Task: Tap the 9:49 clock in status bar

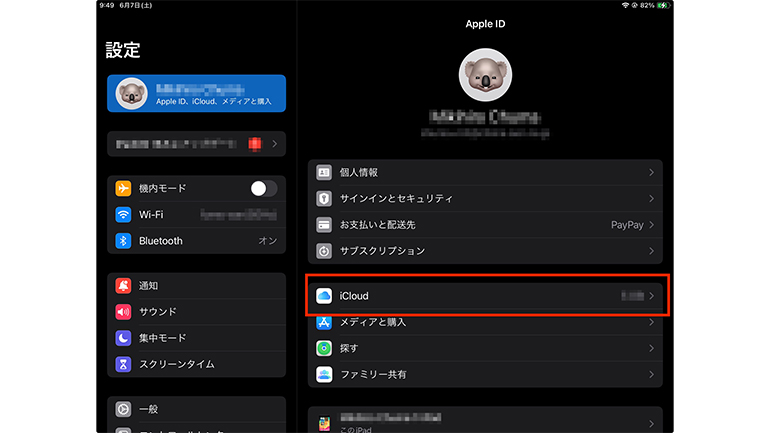Action: (x=107, y=5)
